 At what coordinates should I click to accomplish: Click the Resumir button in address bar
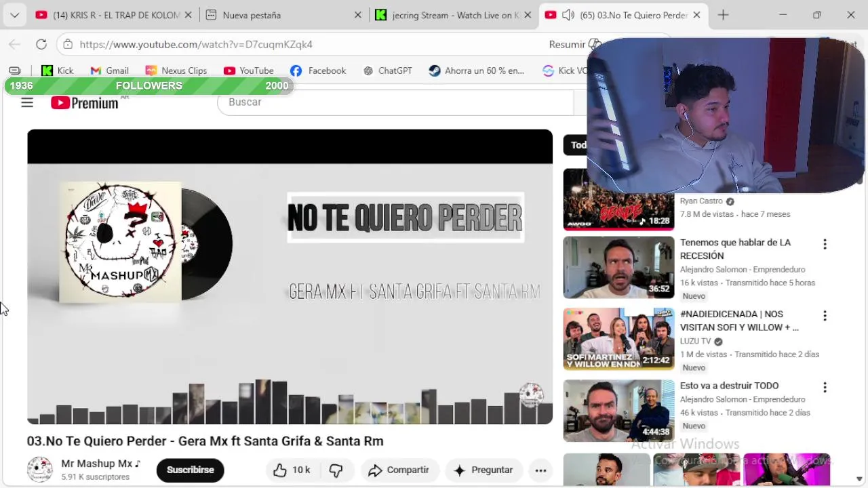click(x=574, y=44)
